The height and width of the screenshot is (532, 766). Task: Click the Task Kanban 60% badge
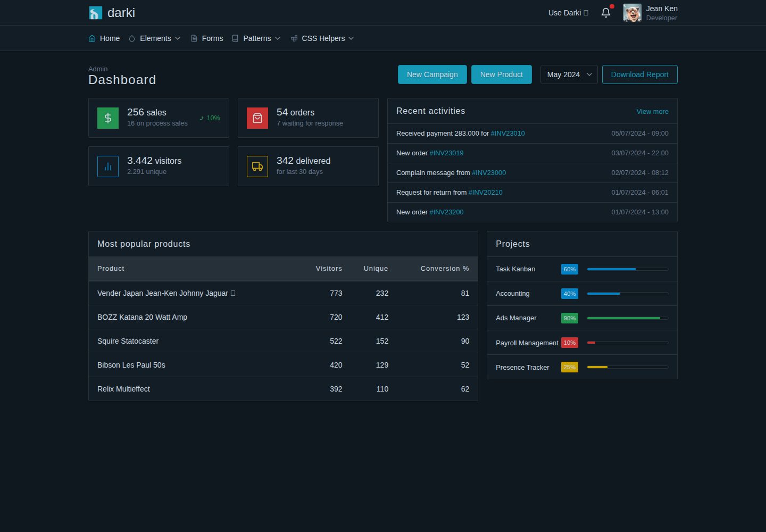[570, 269]
